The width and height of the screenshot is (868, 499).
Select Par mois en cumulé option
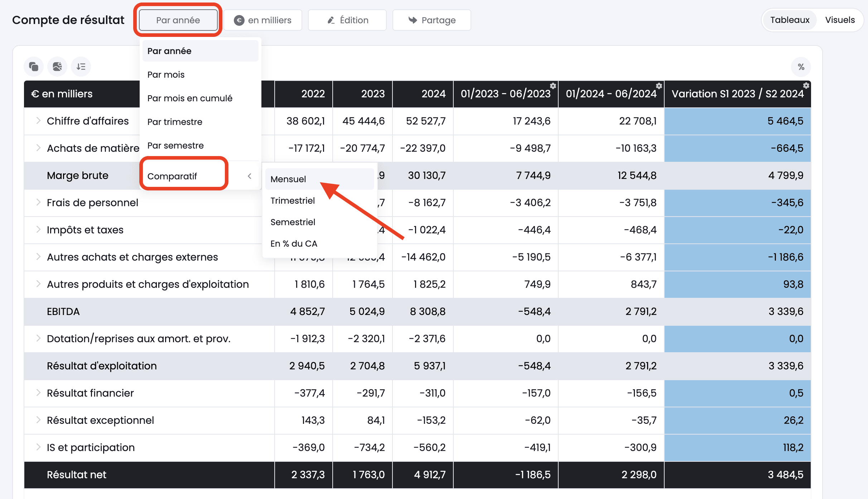click(201, 98)
